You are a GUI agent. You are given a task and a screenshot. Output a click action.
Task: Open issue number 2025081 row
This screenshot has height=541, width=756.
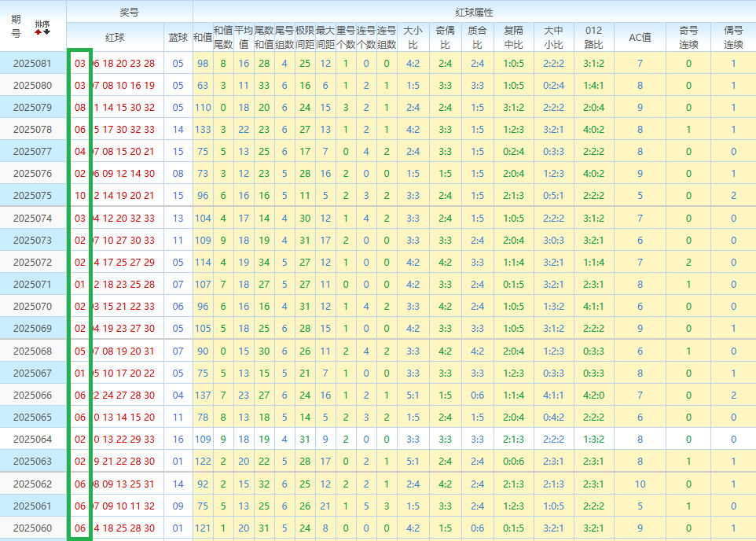[33, 63]
